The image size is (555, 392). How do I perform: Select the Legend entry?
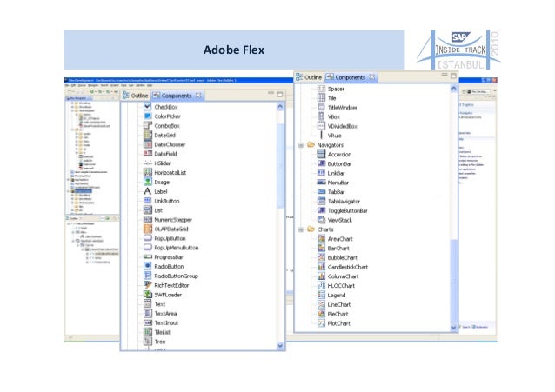tap(337, 295)
